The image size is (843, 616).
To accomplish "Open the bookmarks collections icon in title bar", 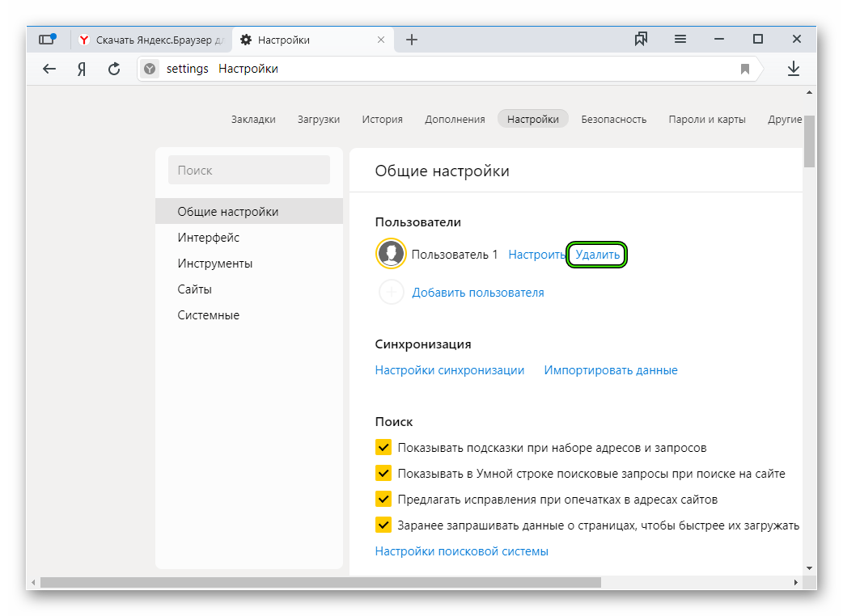I will coord(641,39).
